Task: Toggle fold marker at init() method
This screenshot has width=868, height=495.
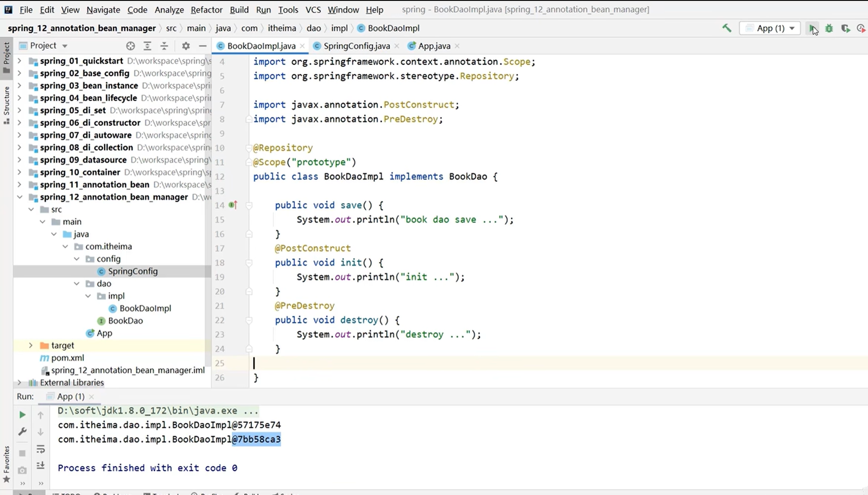Action: pyautogui.click(x=249, y=263)
